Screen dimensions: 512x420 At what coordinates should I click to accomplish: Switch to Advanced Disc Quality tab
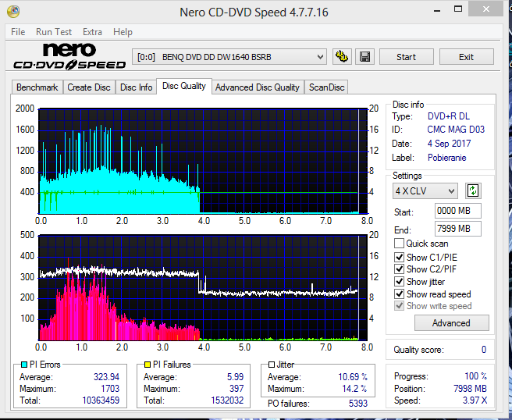pyautogui.click(x=258, y=87)
